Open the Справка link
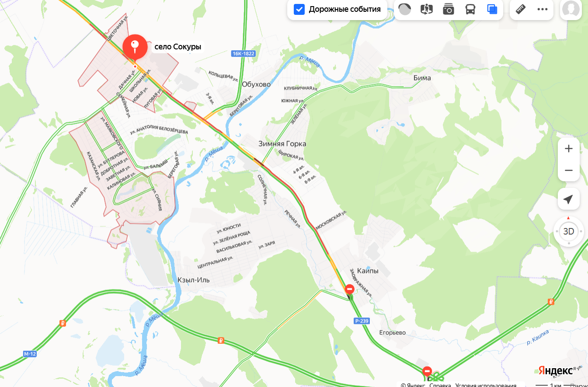 point(440,384)
